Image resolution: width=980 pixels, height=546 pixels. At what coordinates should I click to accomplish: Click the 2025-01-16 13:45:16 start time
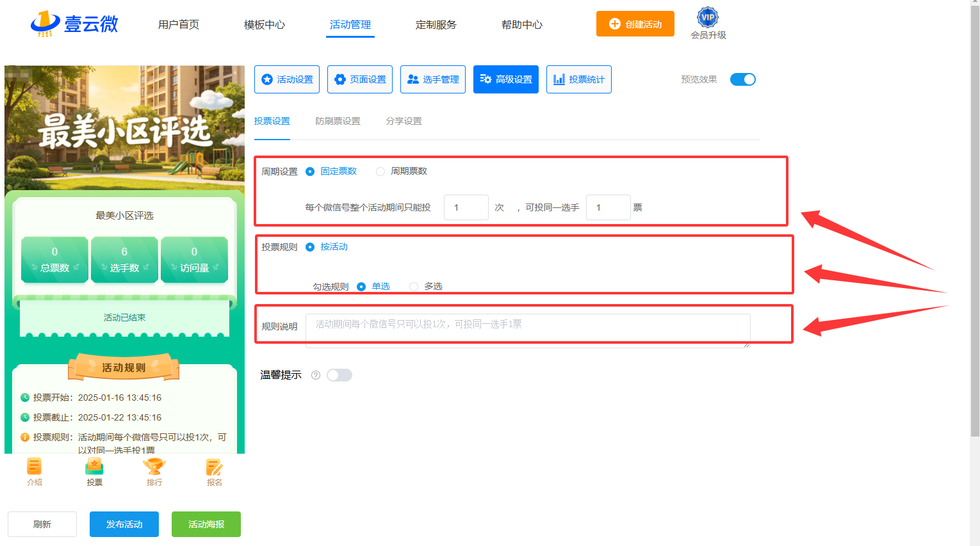pos(120,397)
